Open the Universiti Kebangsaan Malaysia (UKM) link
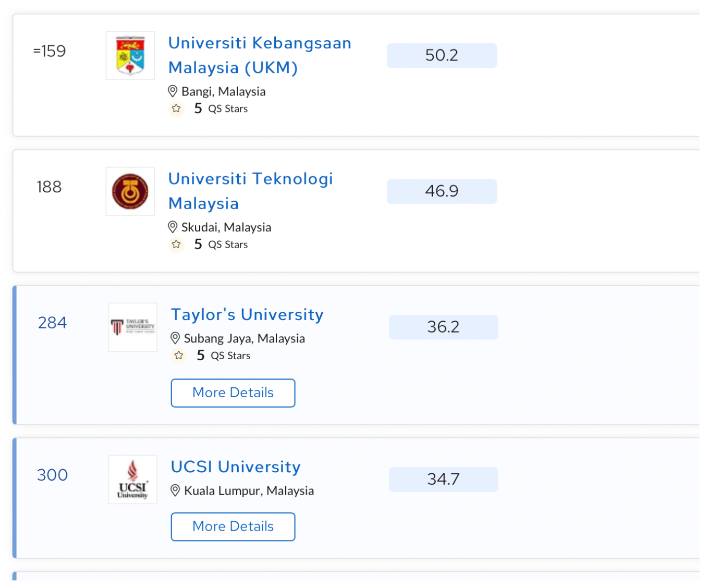Image resolution: width=707 pixels, height=588 pixels. [x=259, y=55]
